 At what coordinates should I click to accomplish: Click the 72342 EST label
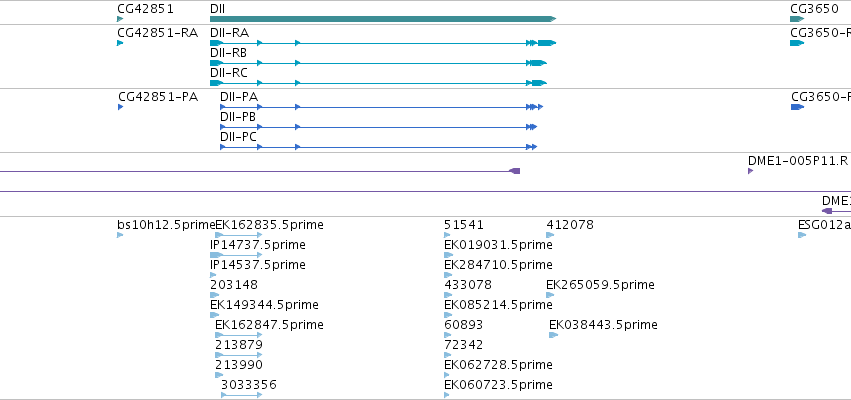click(x=463, y=345)
